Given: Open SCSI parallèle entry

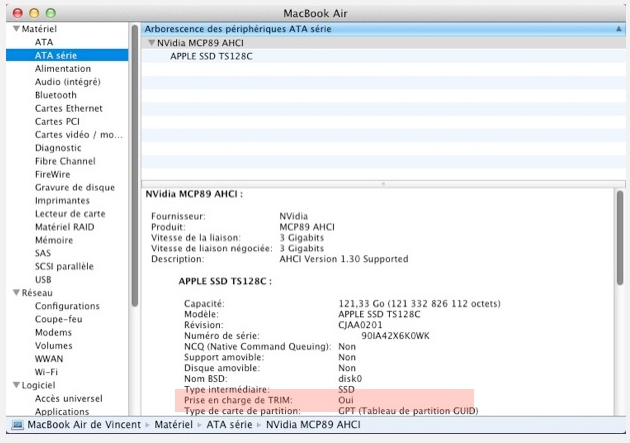Looking at the screenshot, I should [64, 267].
